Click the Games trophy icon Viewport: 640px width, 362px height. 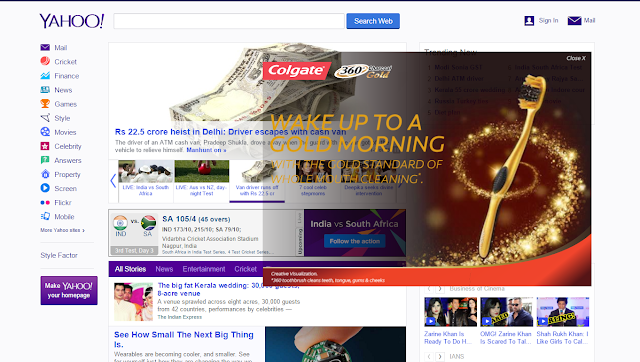pos(45,104)
